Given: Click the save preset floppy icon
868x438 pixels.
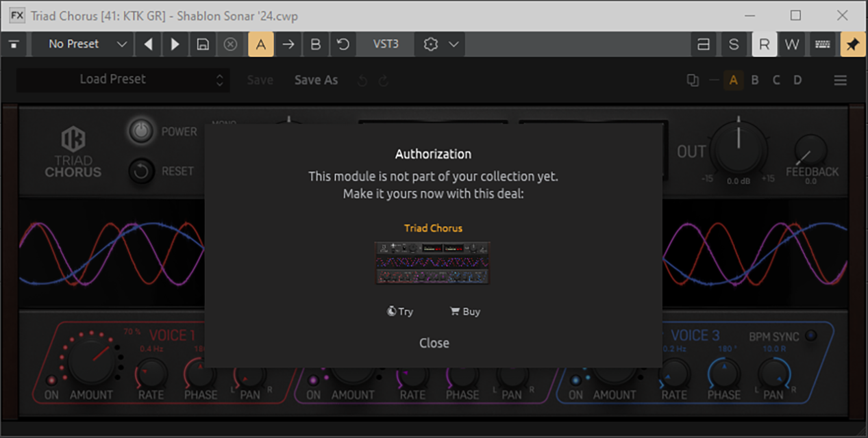Looking at the screenshot, I should pos(203,44).
